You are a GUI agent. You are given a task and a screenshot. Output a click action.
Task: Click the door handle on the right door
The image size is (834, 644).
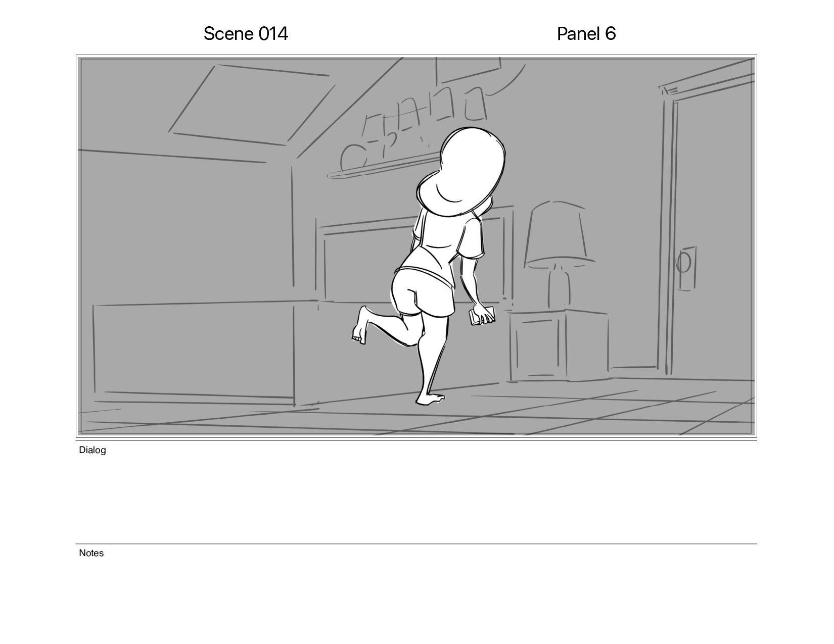coord(685,268)
